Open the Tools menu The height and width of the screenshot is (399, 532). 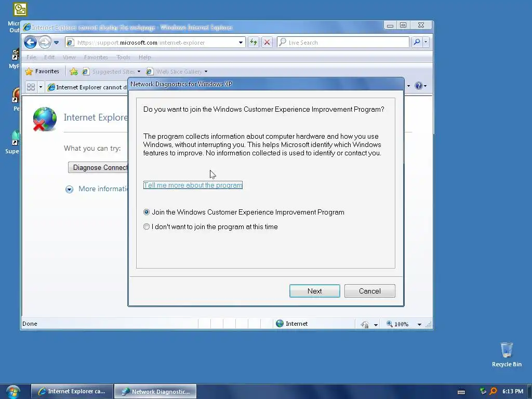[x=123, y=57]
